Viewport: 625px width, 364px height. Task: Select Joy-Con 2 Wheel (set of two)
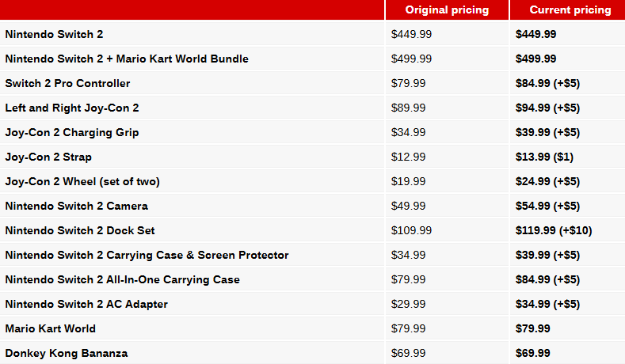[82, 181]
